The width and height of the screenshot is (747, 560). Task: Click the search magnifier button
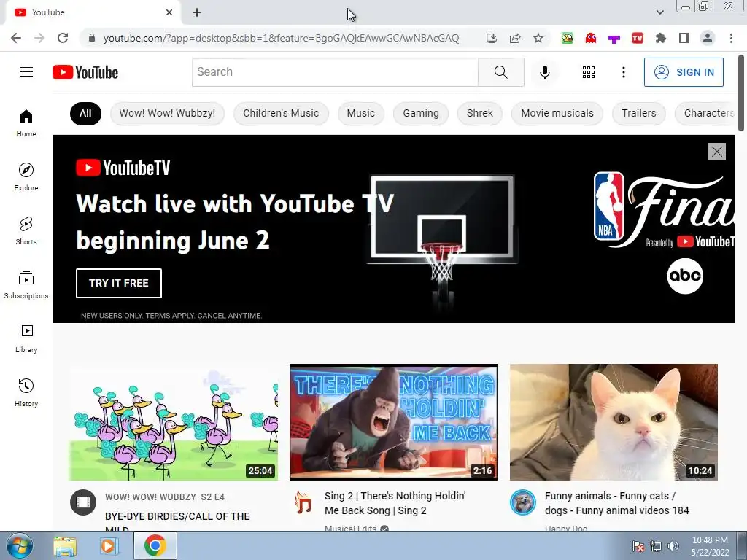500,72
